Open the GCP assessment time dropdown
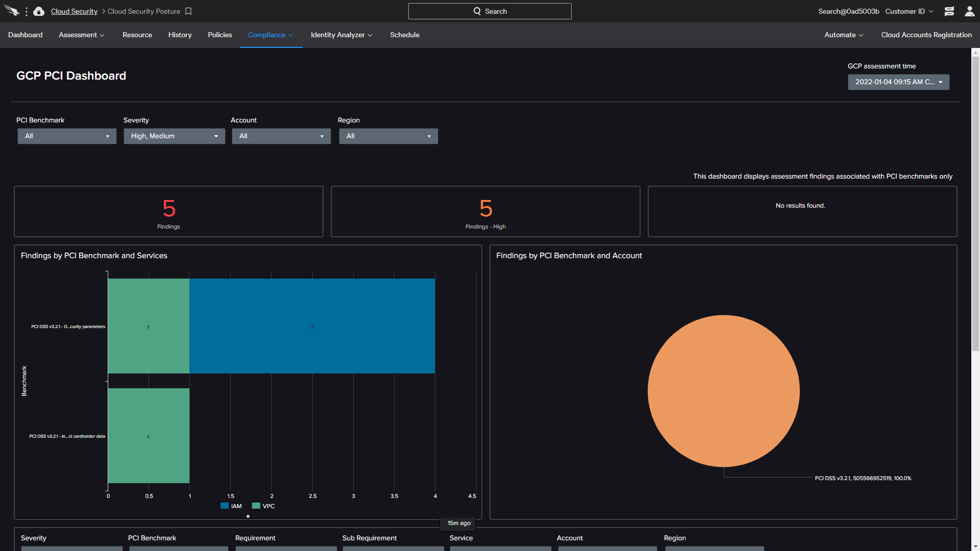This screenshot has height=551, width=980. pyautogui.click(x=898, y=82)
